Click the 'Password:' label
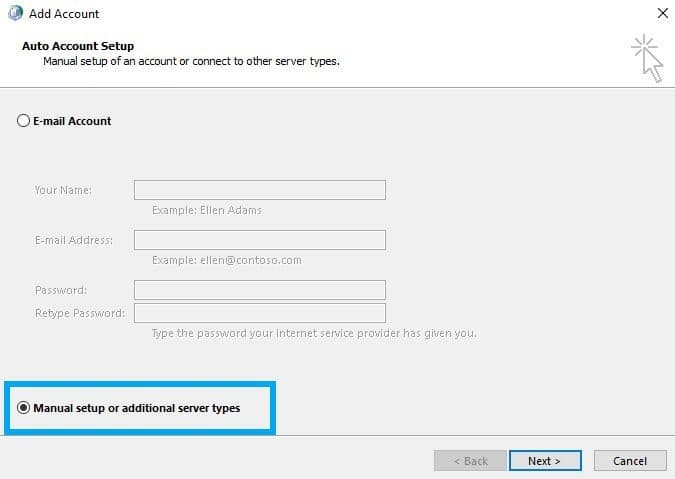675x479 pixels. pos(61,290)
